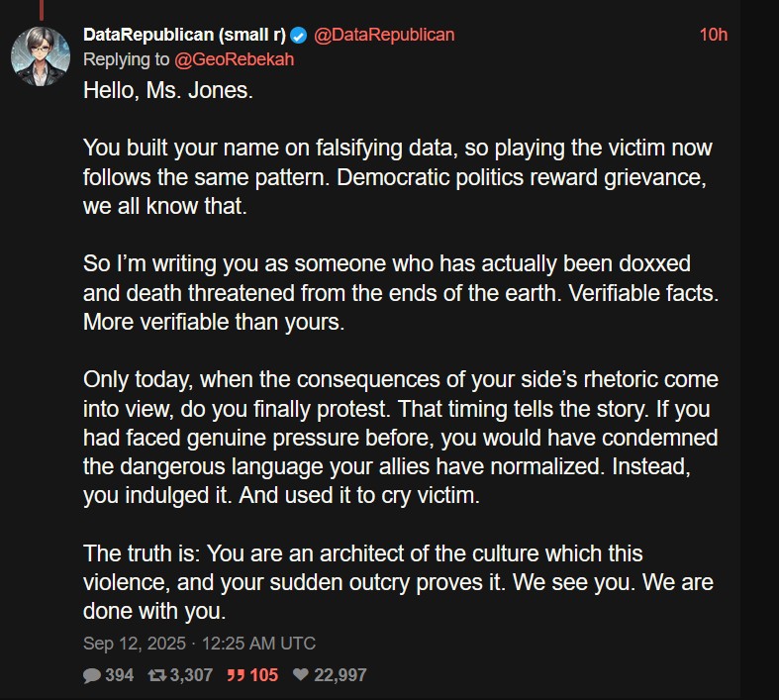This screenshot has height=700, width=779.
Task: Click the retweet arrows icon
Action: (x=156, y=675)
